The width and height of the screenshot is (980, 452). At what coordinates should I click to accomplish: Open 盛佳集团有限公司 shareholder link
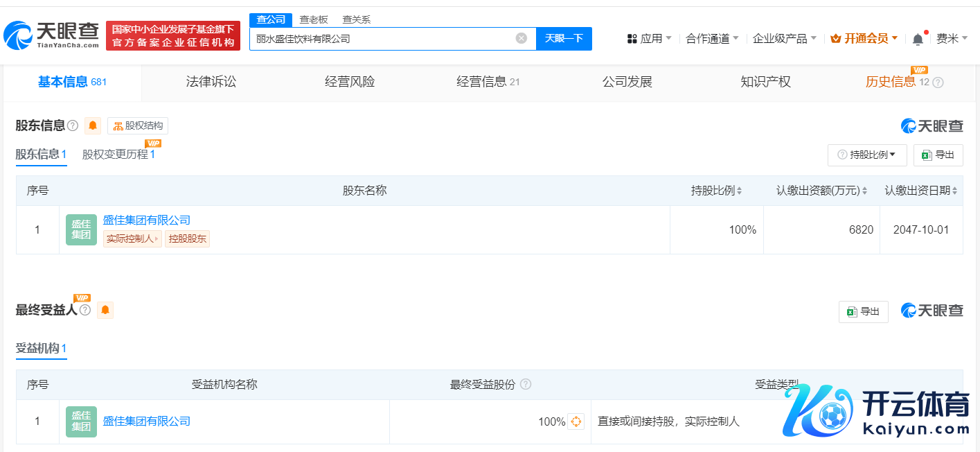(x=147, y=220)
